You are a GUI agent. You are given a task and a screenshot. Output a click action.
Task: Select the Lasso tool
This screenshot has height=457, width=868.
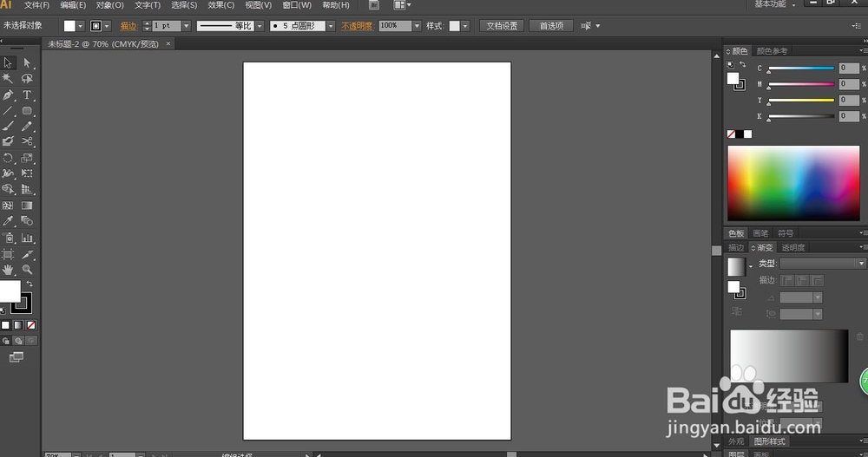(x=27, y=79)
